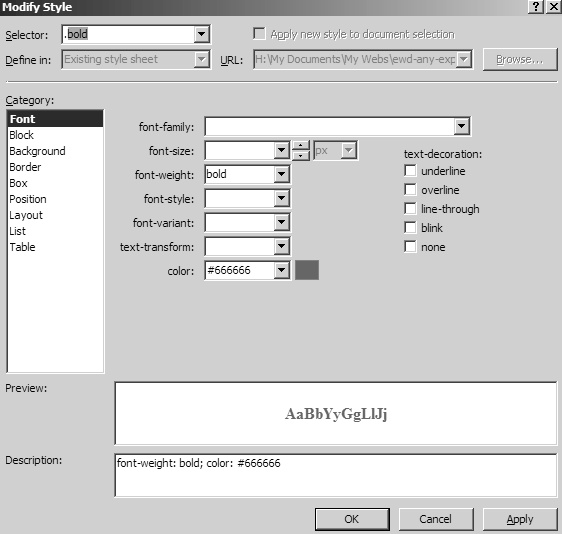Toggle the line-through checkbox
This screenshot has width=562, height=534.
(410, 209)
